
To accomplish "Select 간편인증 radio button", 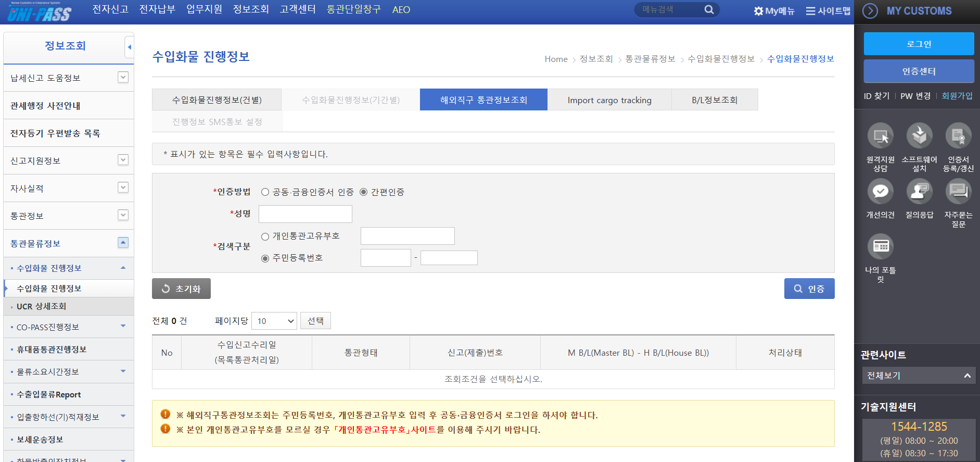I will click(364, 192).
